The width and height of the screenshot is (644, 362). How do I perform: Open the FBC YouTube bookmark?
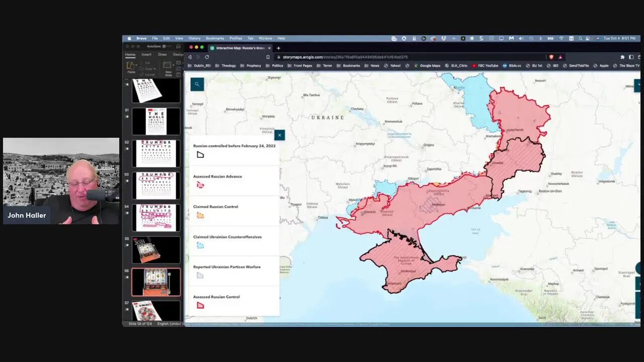[485, 65]
